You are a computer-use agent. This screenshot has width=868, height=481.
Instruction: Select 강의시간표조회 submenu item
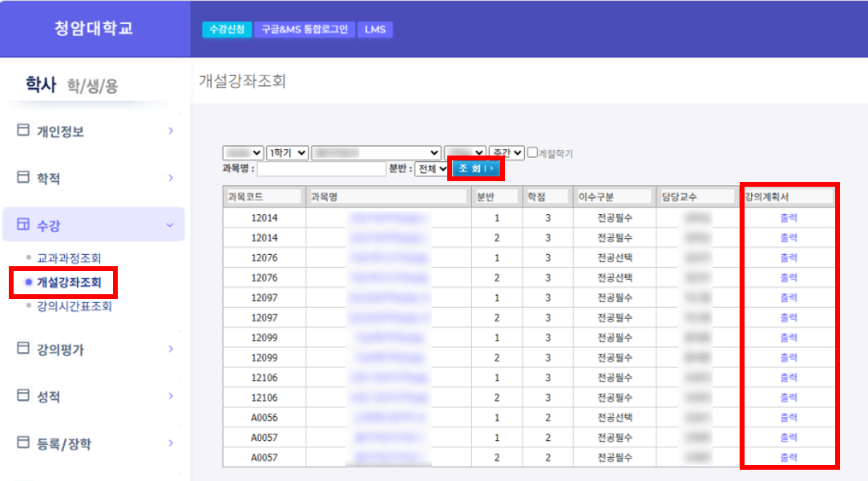point(75,306)
